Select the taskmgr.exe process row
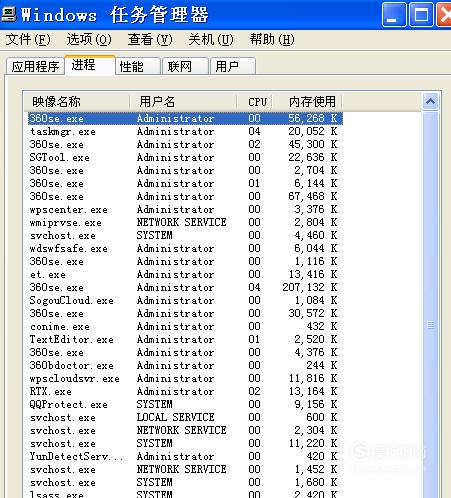This screenshot has height=498, width=451. 185,131
